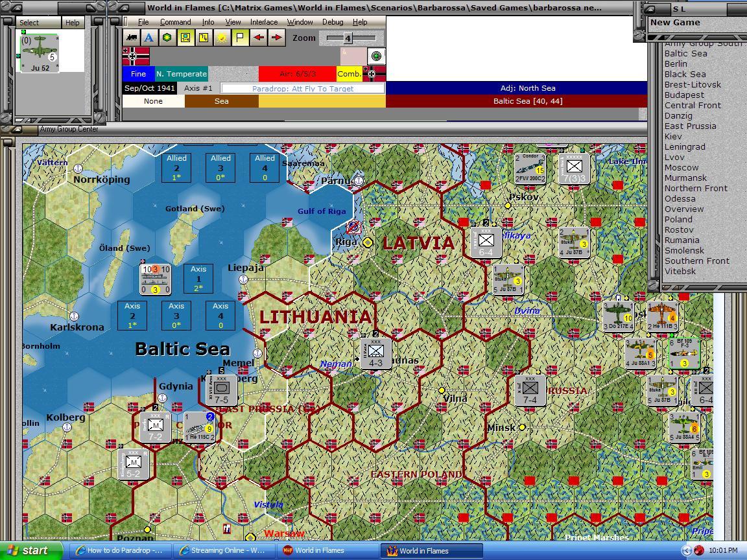This screenshot has height=560, width=747.
Task: Click the Axis 1 sea box
Action: (198, 279)
